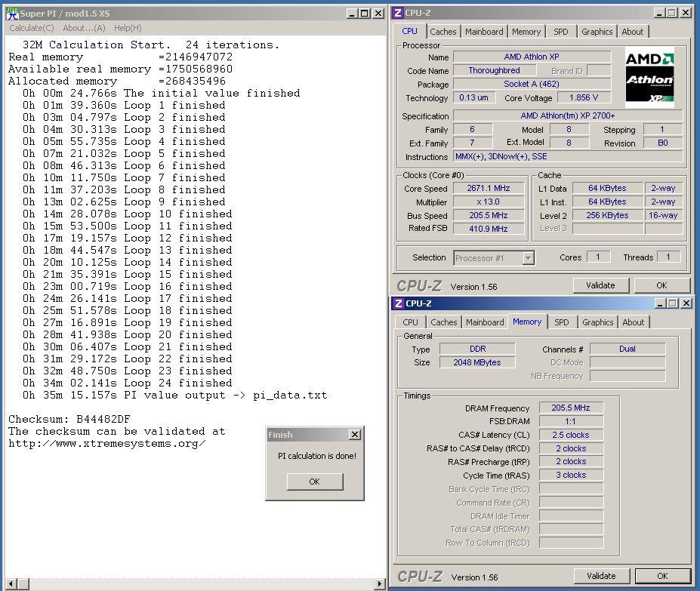The height and width of the screenshot is (591, 700).
Task: Click the Channels # value Dual
Action: click(x=628, y=349)
